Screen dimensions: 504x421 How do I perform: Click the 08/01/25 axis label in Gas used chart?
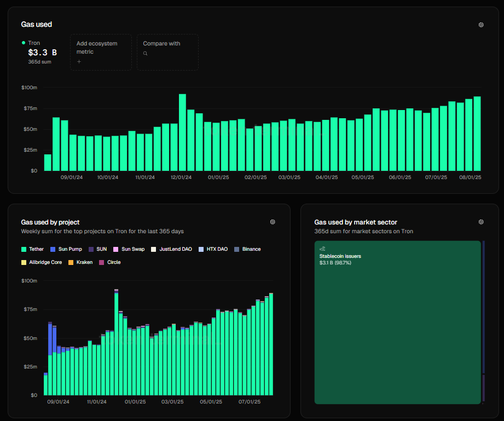click(470, 177)
